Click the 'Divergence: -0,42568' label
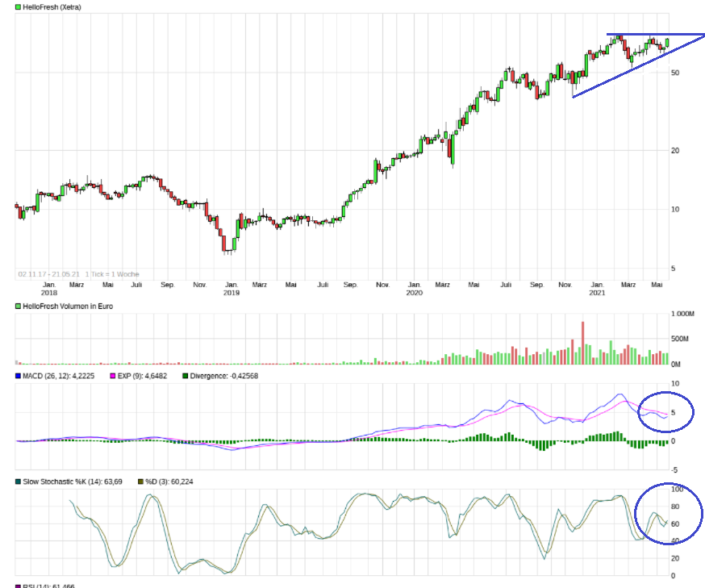 tap(224, 376)
